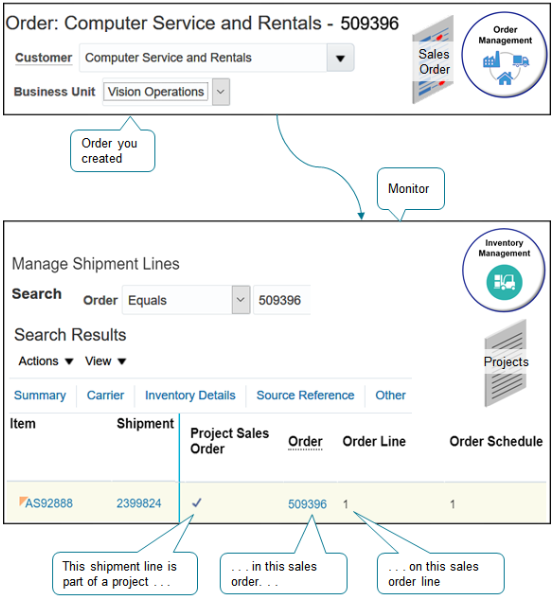Screen dimensions: 554x597
Task: Open the View menu
Action: click(105, 361)
